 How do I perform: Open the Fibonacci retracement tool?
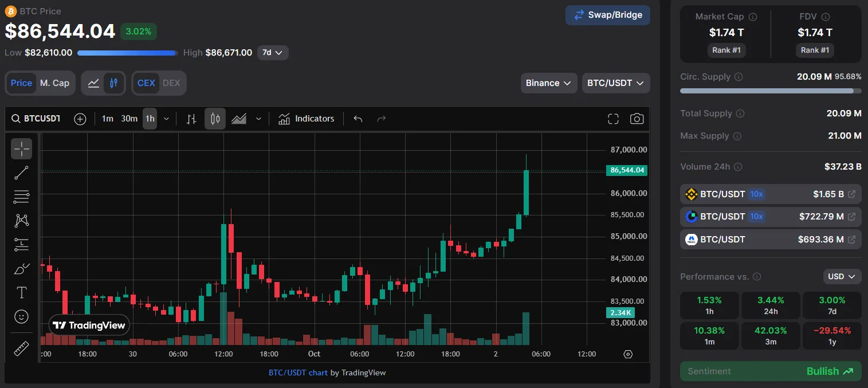(x=22, y=197)
